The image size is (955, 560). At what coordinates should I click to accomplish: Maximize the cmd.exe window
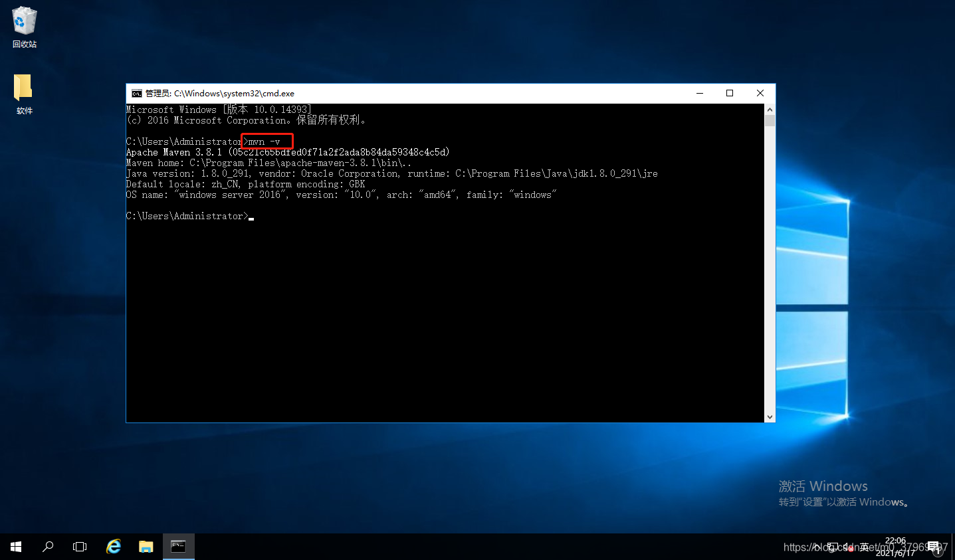[x=730, y=93]
